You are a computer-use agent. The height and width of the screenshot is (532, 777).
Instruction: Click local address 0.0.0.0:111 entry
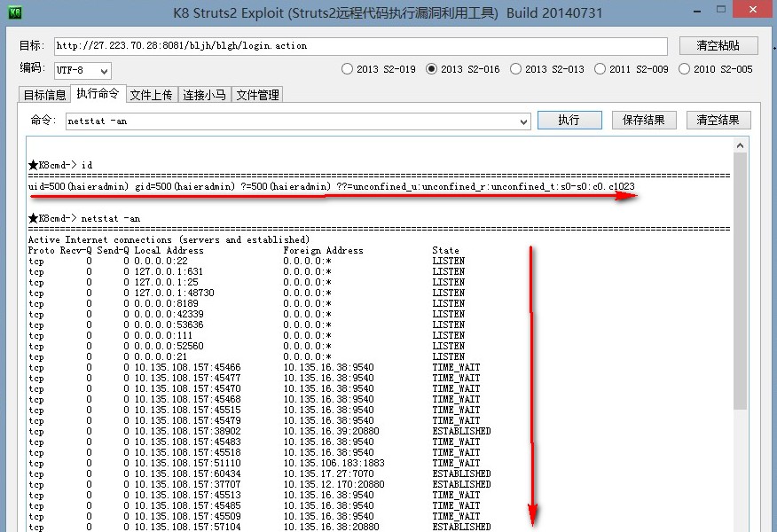click(163, 335)
